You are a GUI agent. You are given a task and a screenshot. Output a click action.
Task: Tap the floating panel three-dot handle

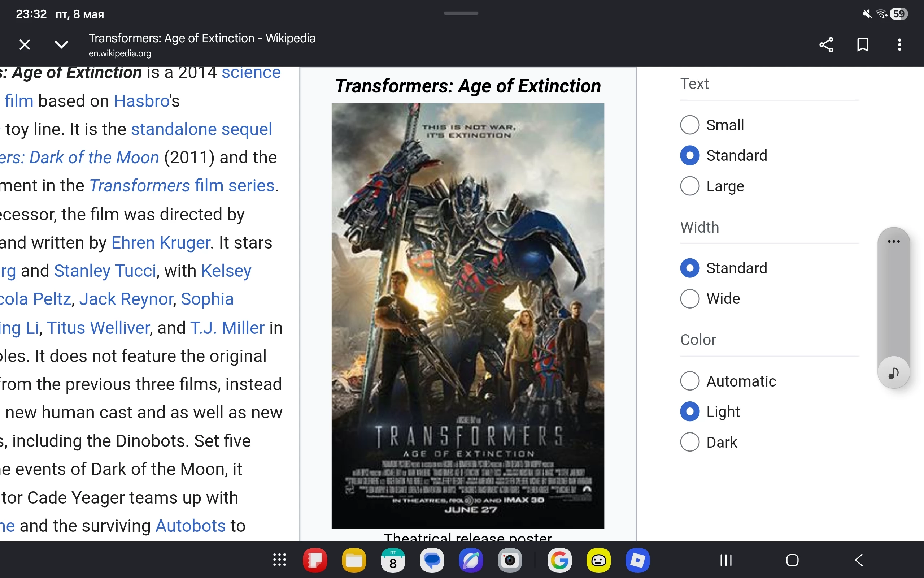tap(893, 242)
